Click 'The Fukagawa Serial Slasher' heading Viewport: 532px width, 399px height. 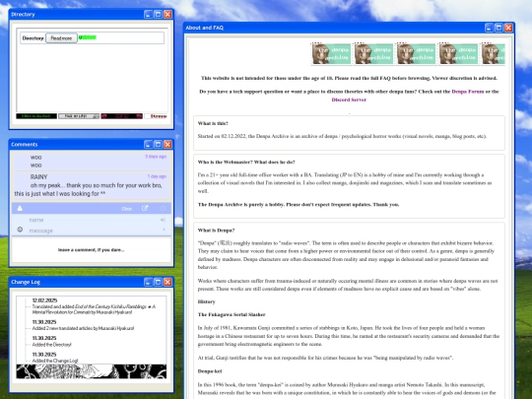point(232,315)
